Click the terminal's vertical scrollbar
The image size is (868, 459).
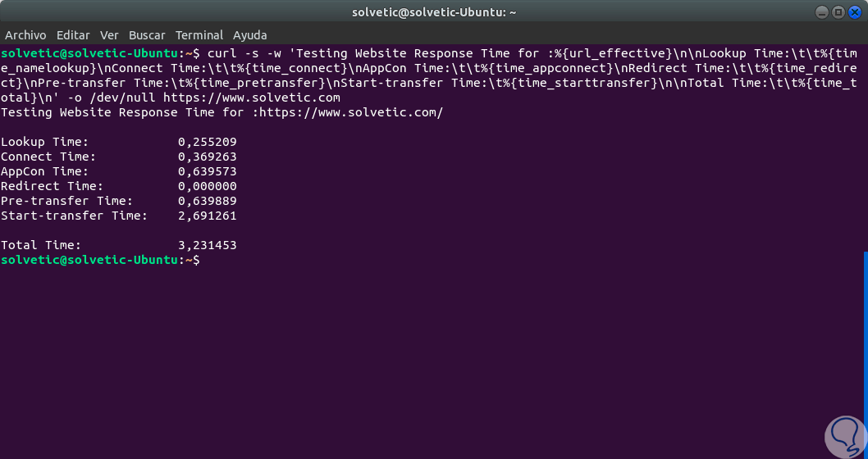[x=865, y=352]
